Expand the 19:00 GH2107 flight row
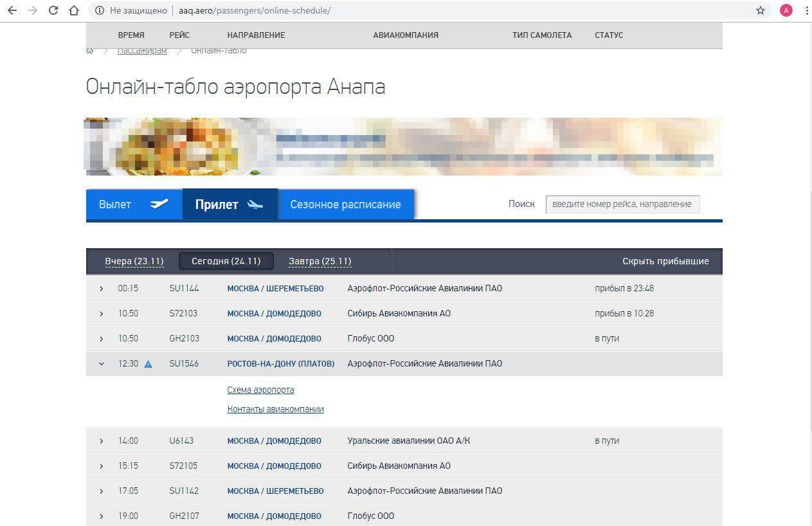Screen dimensions: 812x526 101,516
